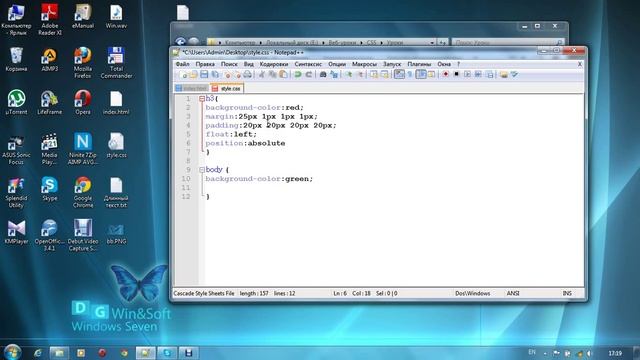Select the Skype desktop icon

pos(49,189)
